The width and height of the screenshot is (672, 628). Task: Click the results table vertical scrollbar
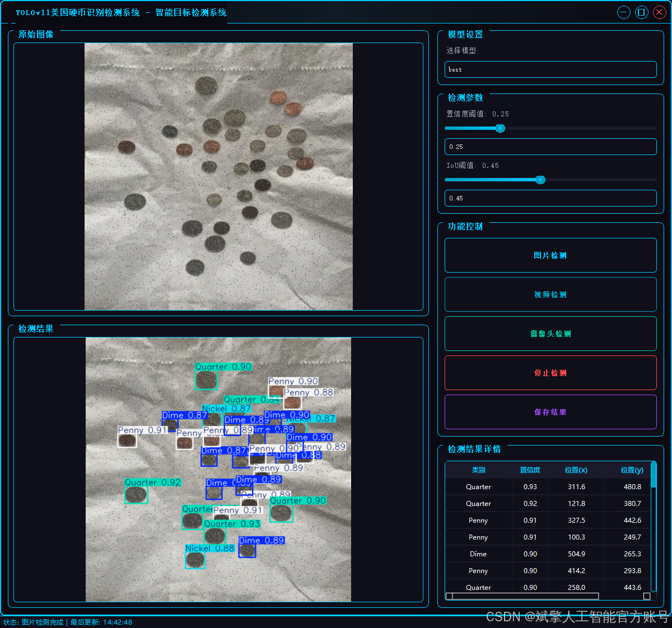[654, 526]
